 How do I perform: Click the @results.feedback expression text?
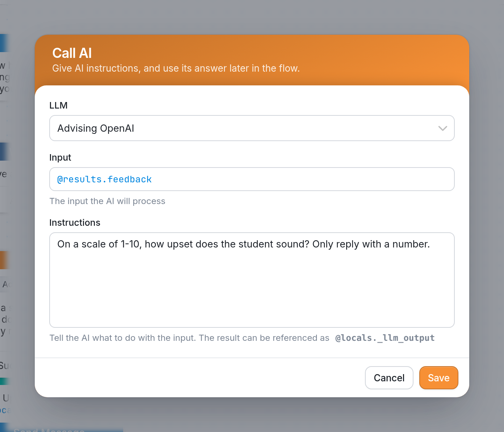pos(104,179)
